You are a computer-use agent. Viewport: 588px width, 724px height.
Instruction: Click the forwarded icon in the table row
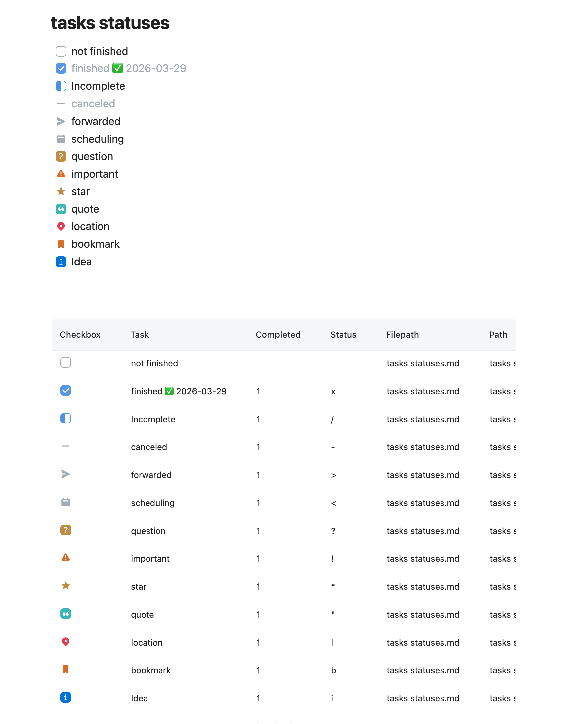pyautogui.click(x=65, y=475)
